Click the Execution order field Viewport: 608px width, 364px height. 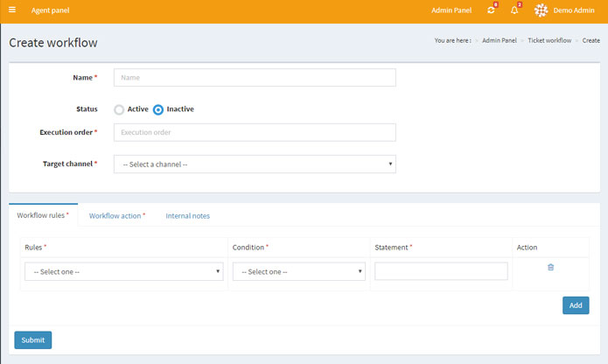tap(255, 132)
